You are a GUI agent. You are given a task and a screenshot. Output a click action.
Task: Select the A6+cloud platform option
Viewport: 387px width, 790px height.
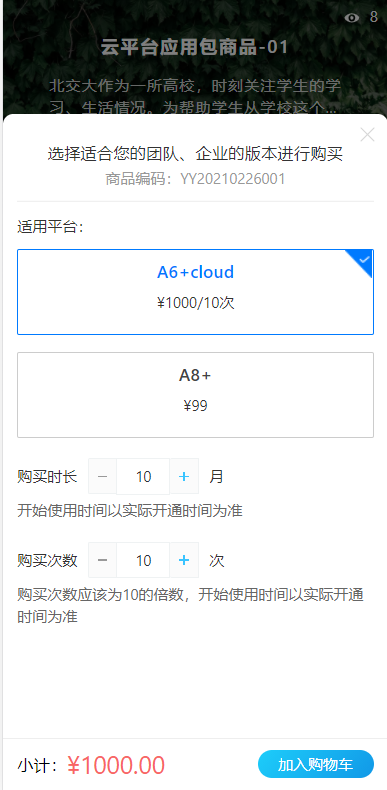point(196,292)
